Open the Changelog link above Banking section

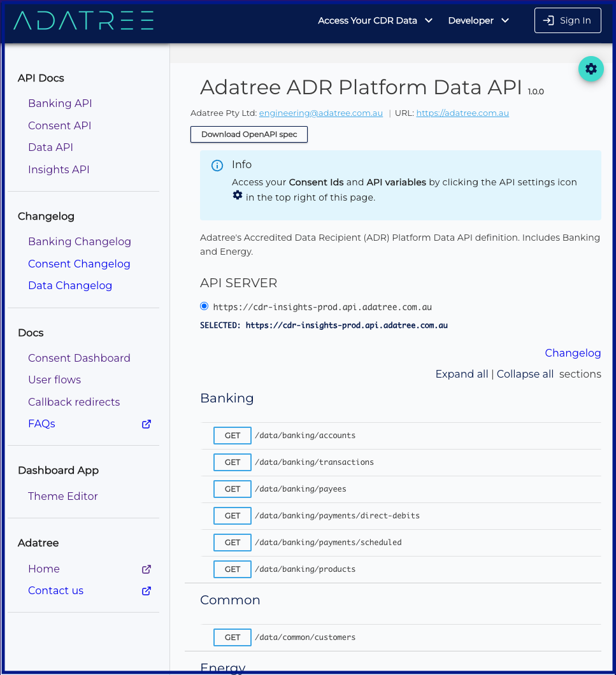573,353
